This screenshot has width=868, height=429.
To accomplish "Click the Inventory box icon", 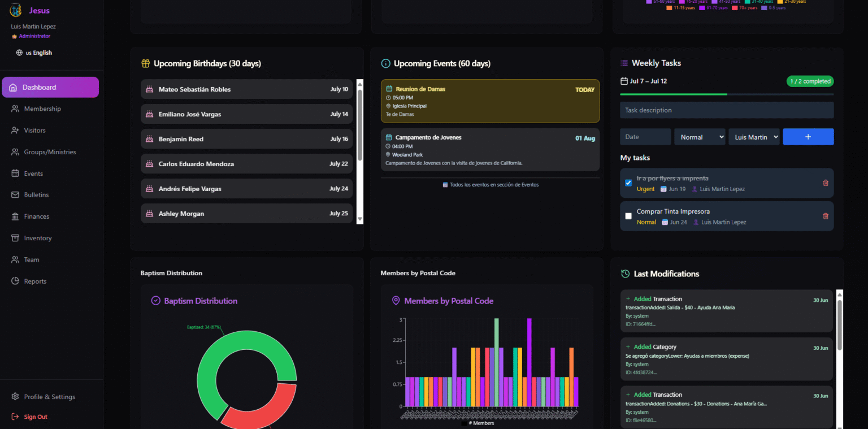I will click(x=15, y=238).
